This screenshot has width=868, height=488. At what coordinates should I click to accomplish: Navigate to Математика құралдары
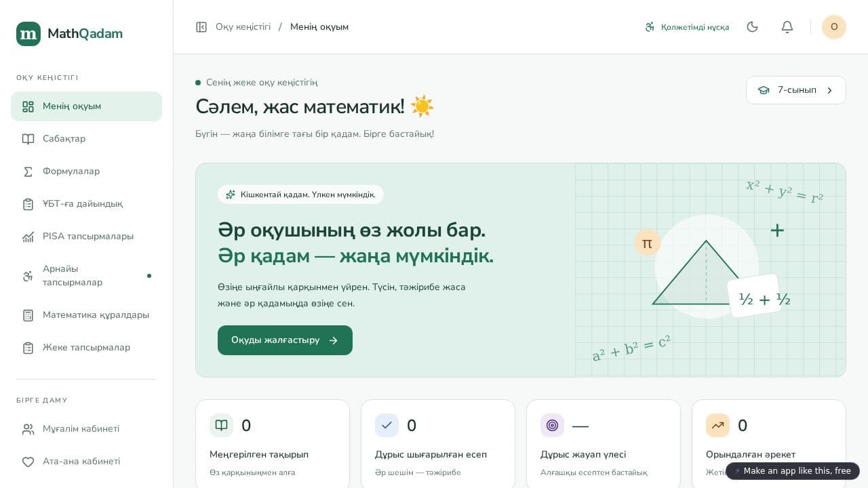point(86,315)
